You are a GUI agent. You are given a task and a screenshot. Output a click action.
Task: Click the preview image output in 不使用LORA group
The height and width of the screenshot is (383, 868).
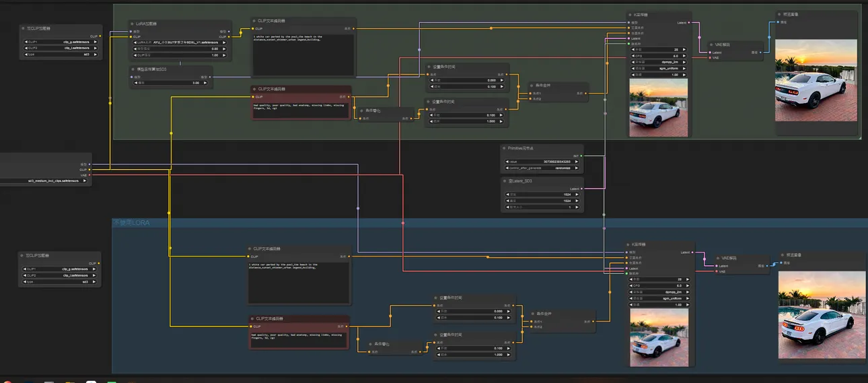(822, 315)
